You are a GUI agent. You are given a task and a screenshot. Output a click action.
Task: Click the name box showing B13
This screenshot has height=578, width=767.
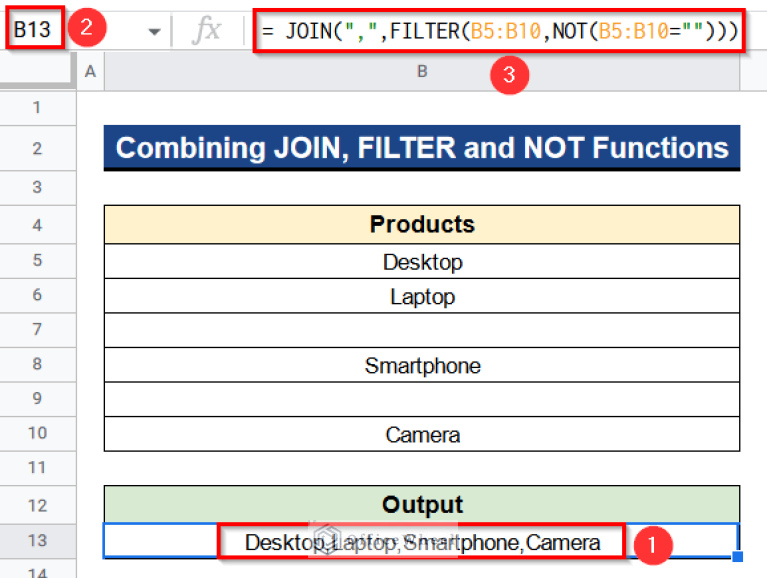[34, 30]
